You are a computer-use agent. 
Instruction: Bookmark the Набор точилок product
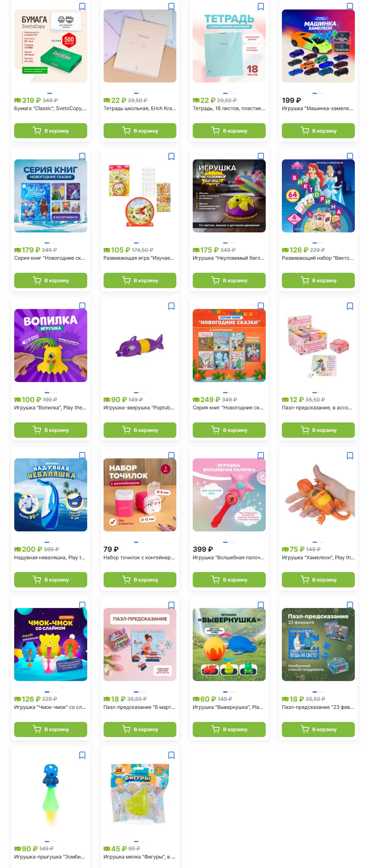tap(171, 456)
